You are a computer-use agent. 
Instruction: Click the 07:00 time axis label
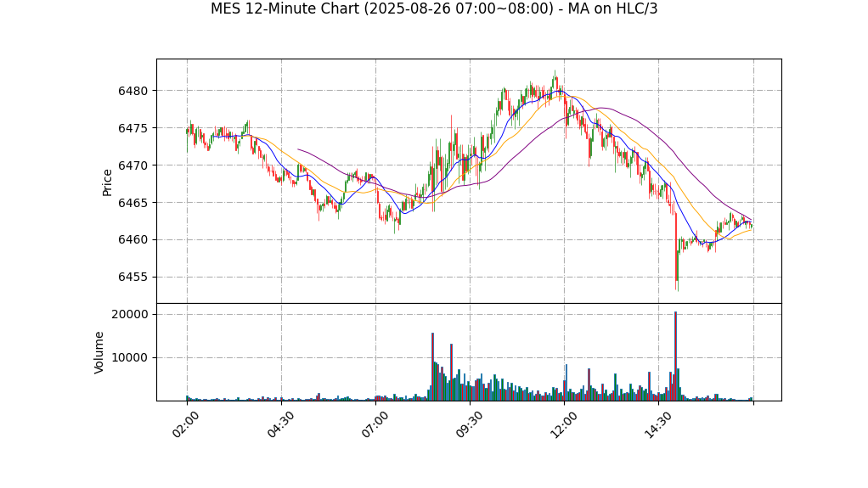point(374,424)
